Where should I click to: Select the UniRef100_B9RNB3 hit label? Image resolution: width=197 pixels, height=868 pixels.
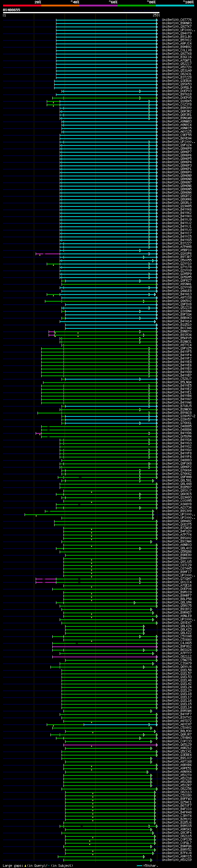177,23
